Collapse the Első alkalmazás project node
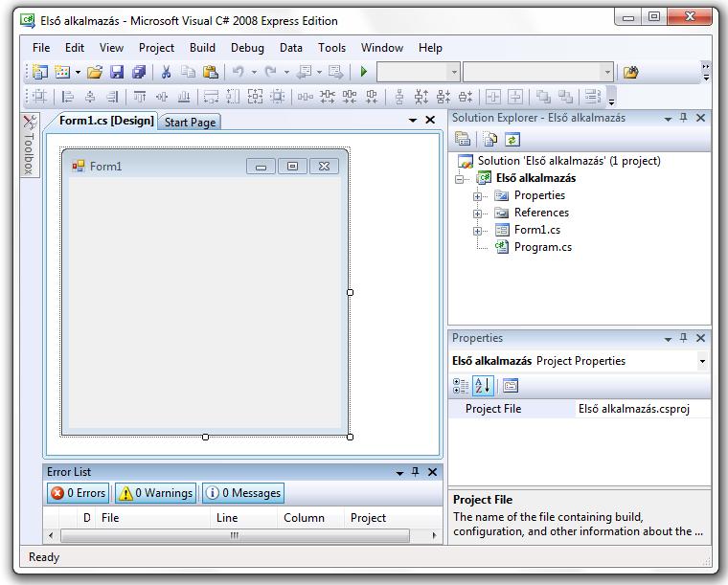The height and width of the screenshot is (585, 728). click(x=460, y=179)
